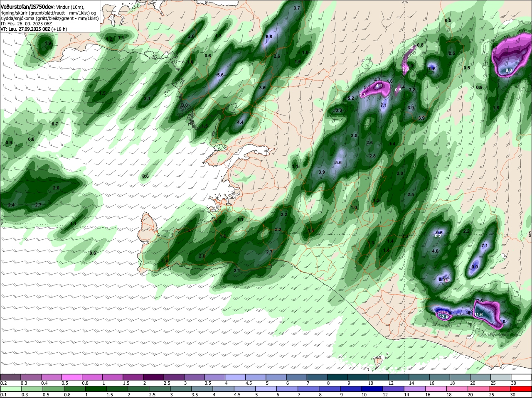Click the 1.8 precipitation value on the map
The height and width of the screenshot is (398, 532).
coord(495,108)
